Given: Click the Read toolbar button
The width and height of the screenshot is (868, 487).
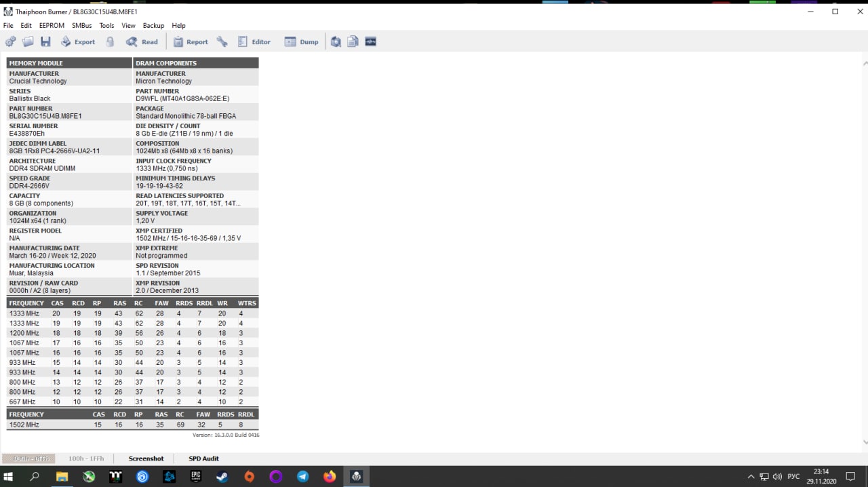Looking at the screenshot, I should pyautogui.click(x=142, y=42).
